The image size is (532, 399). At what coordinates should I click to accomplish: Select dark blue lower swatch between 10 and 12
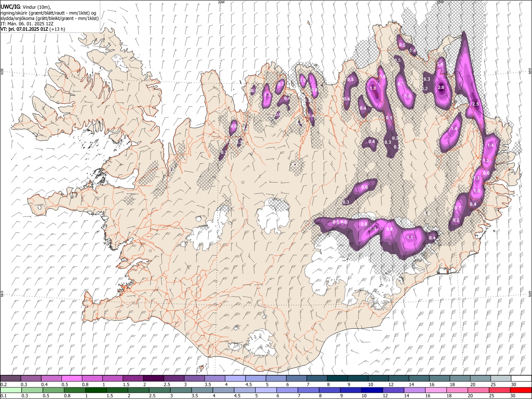point(372,390)
